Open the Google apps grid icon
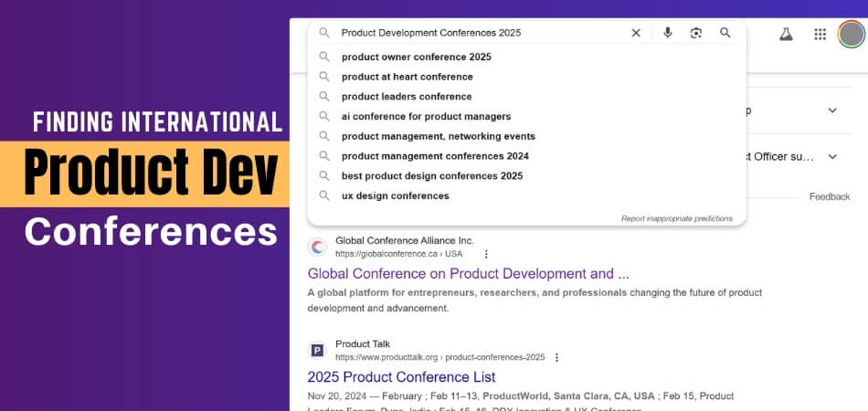Screen dimensions: 868x411 [820, 35]
